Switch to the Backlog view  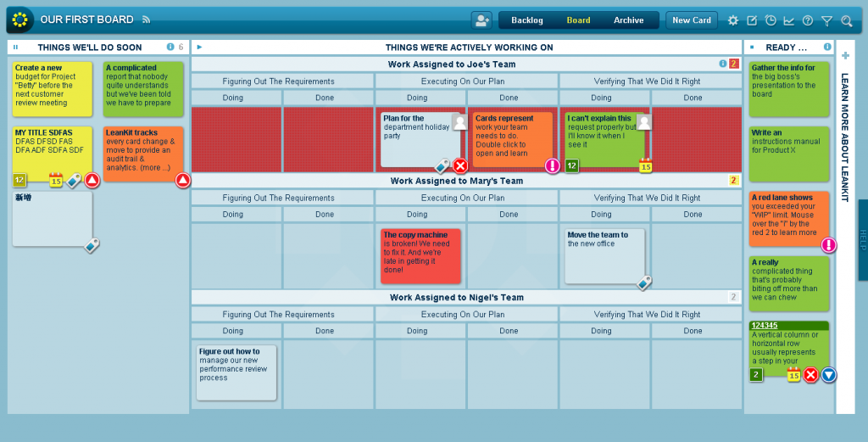click(x=527, y=20)
